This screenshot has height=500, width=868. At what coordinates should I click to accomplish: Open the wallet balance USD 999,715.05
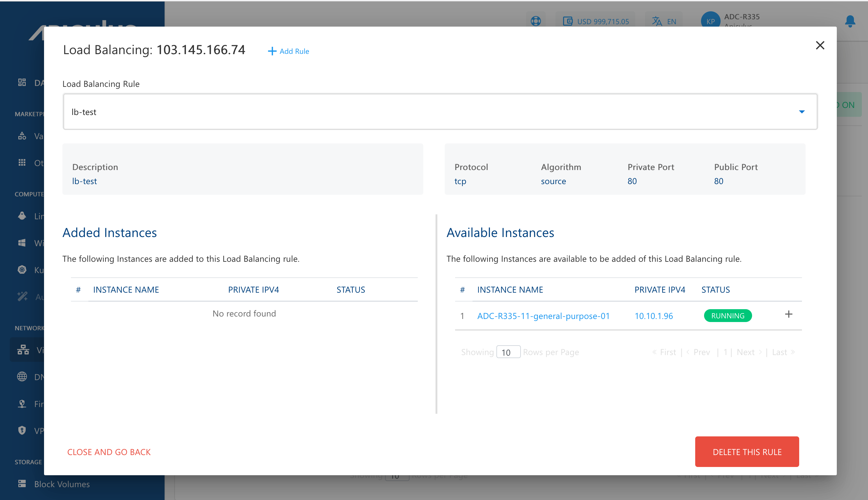point(596,21)
